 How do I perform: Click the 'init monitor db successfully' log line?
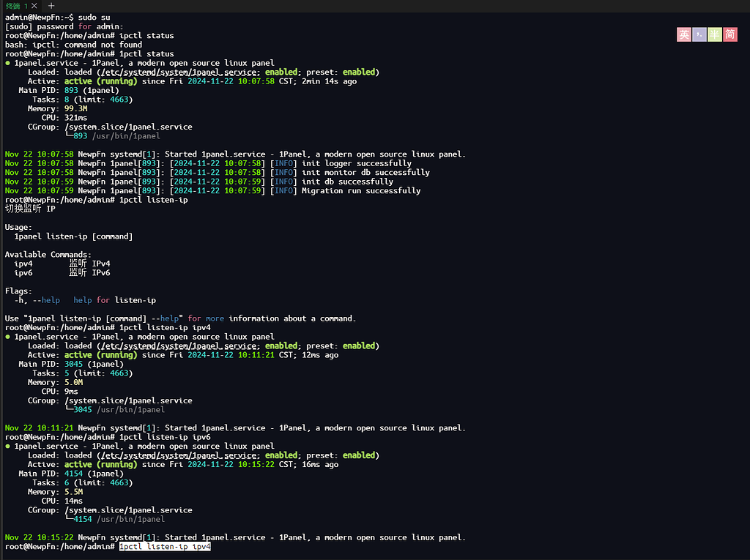point(365,172)
